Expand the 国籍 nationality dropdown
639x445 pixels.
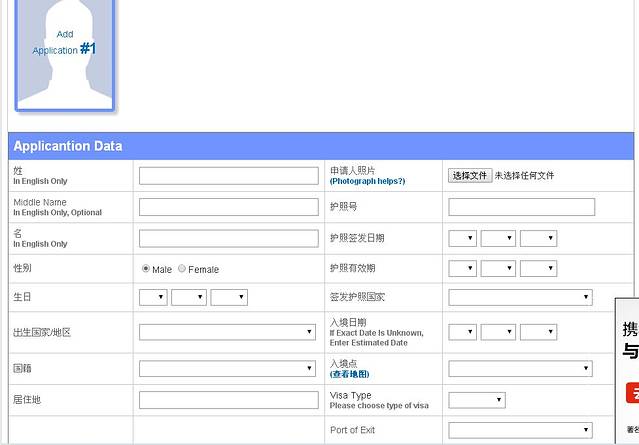pyautogui.click(x=228, y=369)
